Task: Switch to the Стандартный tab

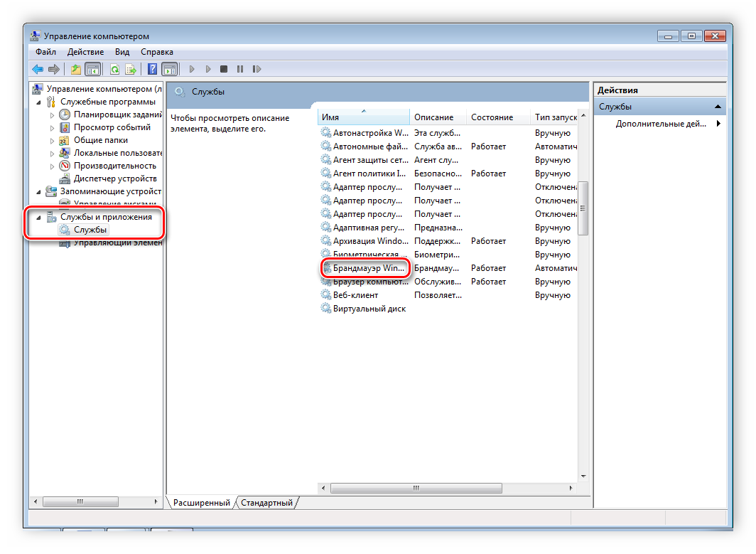Action: (266, 503)
